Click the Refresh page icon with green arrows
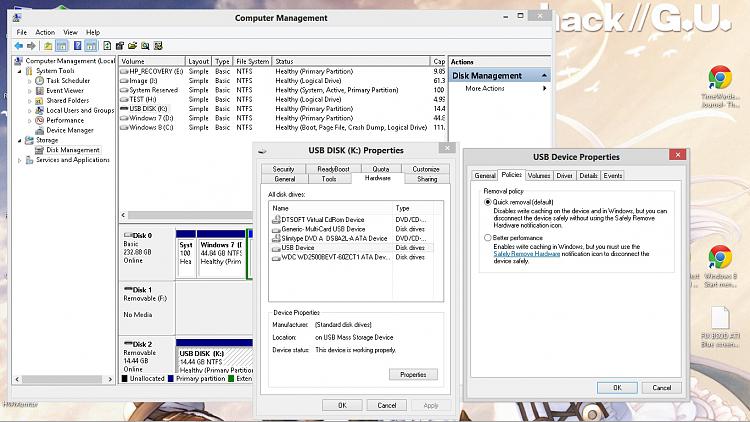Screen dimensions: 750x422 click(107, 46)
